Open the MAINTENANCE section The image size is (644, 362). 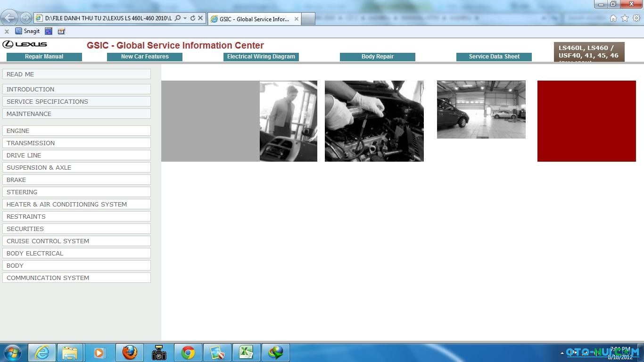click(76, 114)
